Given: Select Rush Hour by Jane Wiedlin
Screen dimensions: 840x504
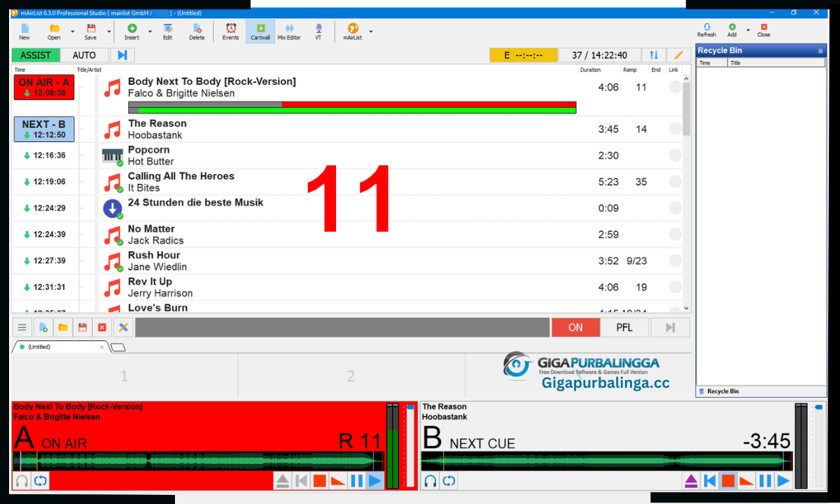Looking at the screenshot, I should [346, 261].
